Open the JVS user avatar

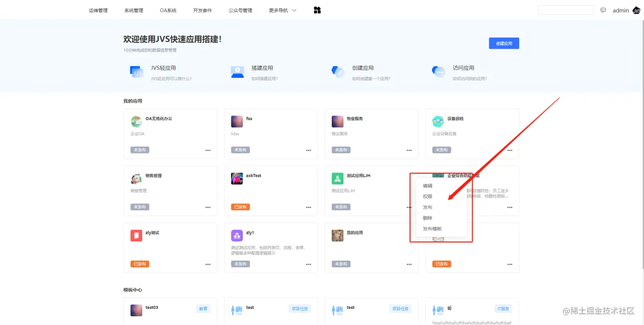tap(636, 10)
